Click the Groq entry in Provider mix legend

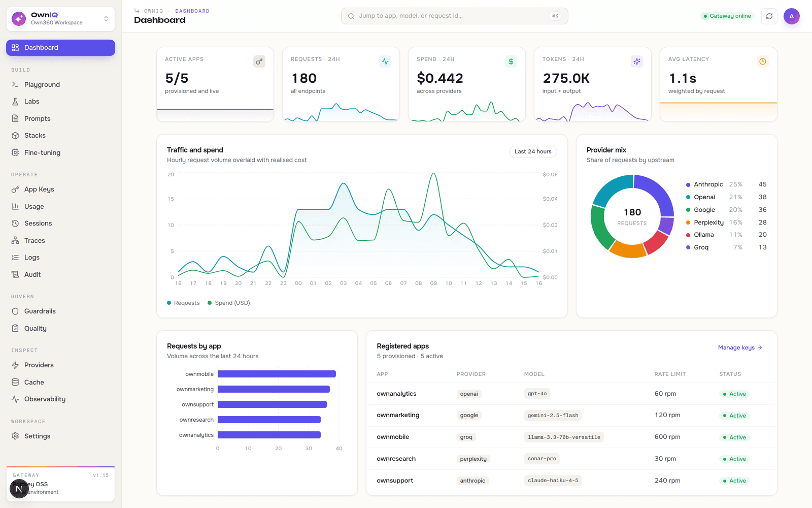tap(726, 247)
